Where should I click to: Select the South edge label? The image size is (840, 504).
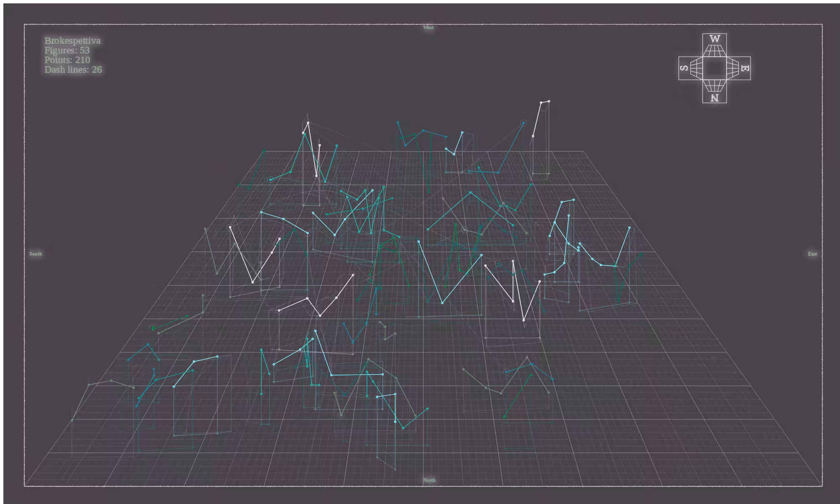(36, 254)
